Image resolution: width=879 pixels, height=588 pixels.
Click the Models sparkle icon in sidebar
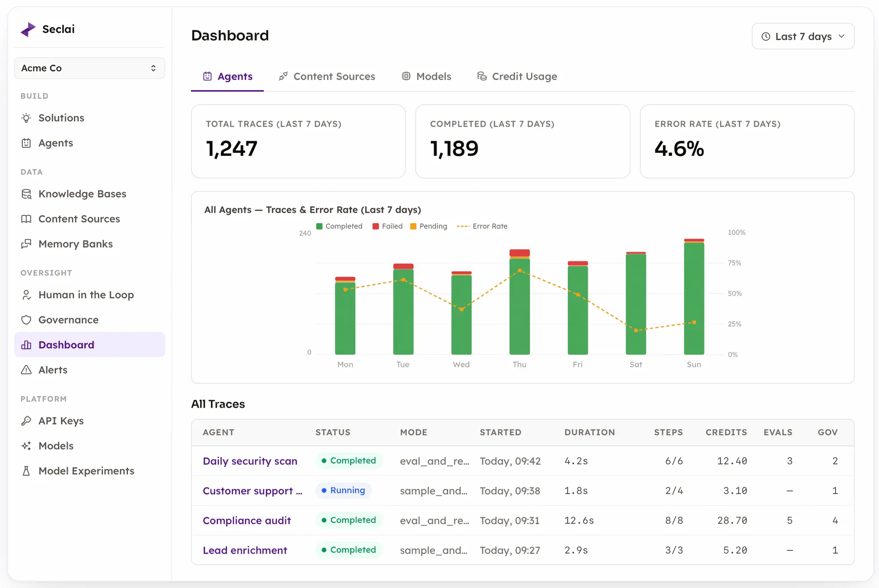26,446
